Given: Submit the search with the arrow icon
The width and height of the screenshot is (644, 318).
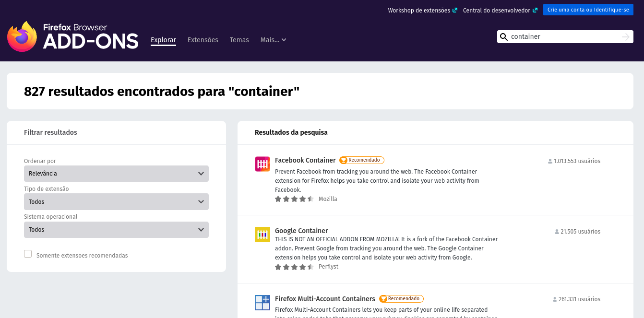Looking at the screenshot, I should point(625,37).
